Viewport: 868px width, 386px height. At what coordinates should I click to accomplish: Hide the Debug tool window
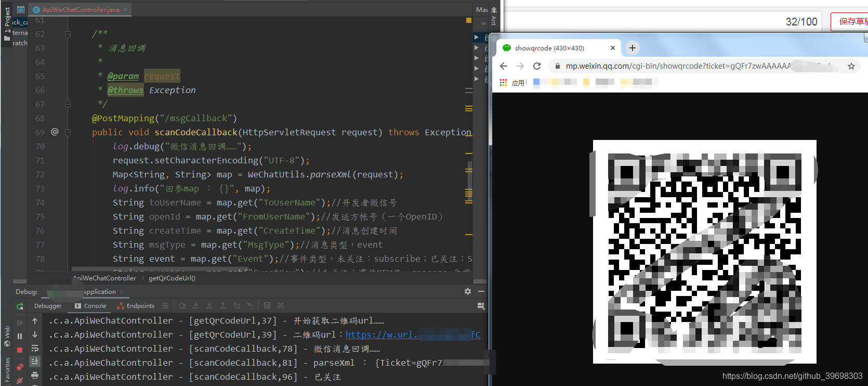(x=481, y=292)
